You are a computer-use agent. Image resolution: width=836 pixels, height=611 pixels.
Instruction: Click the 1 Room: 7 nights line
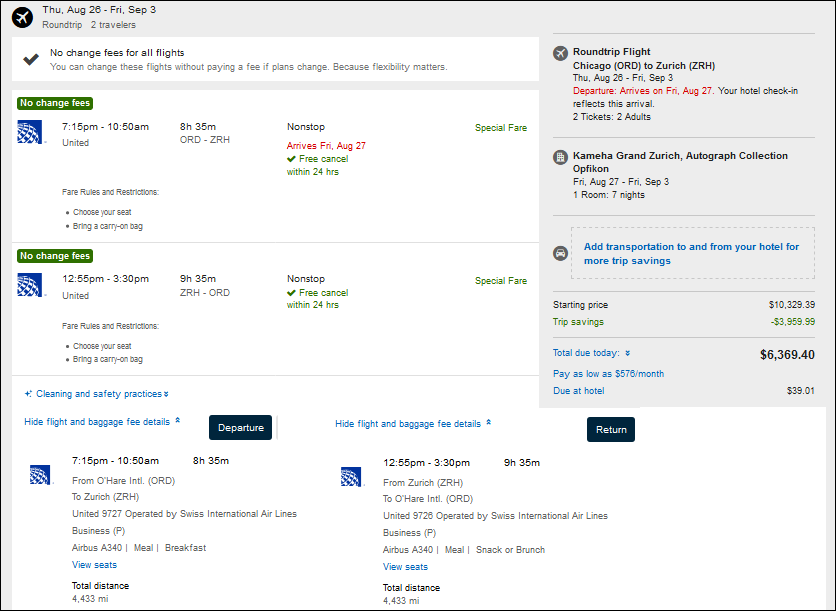609,195
